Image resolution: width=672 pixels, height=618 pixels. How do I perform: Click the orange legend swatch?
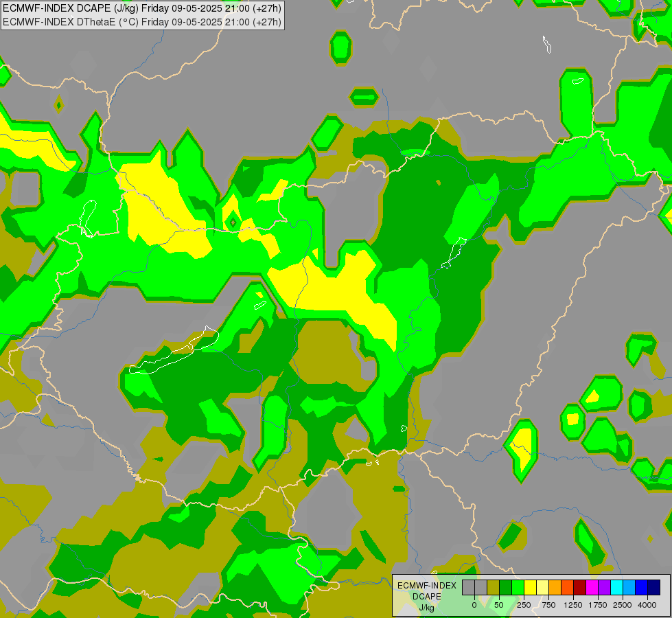coord(555,587)
